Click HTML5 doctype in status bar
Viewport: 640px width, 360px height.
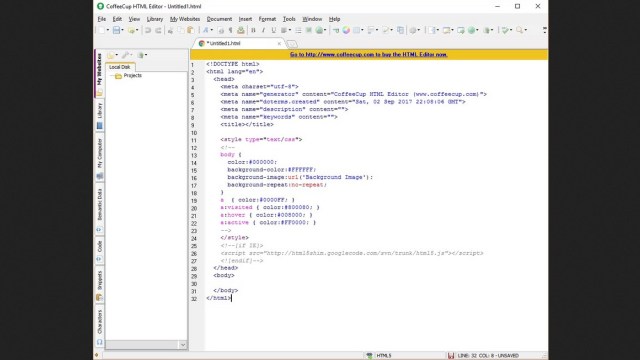coord(384,356)
